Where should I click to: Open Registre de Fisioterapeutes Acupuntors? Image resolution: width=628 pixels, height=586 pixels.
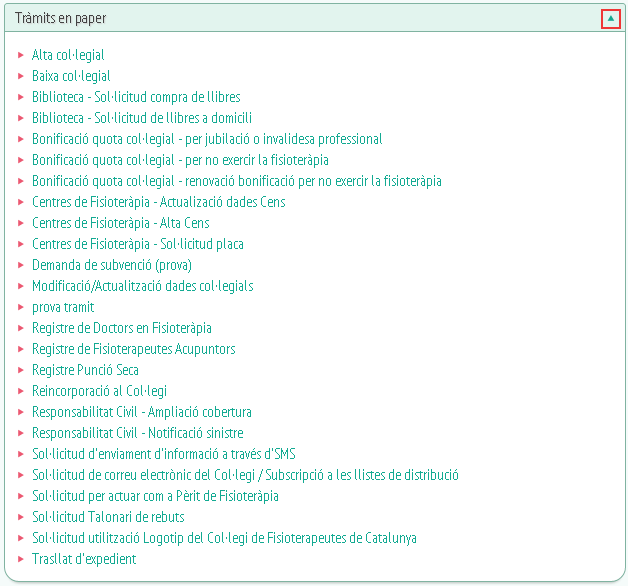tap(134, 349)
